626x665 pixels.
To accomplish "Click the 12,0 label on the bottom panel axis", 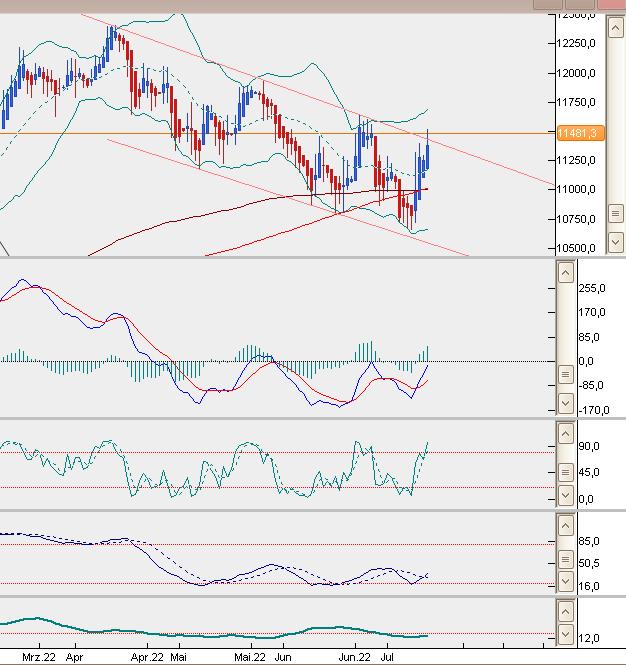I will point(589,638).
